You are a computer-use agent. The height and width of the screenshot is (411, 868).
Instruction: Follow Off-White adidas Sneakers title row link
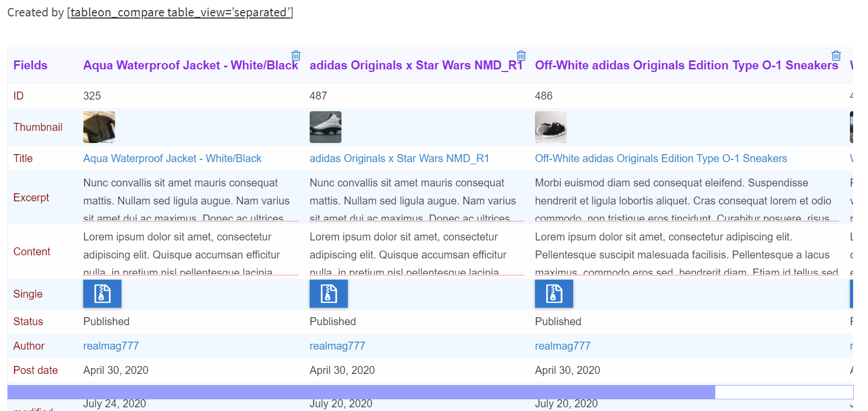click(661, 158)
